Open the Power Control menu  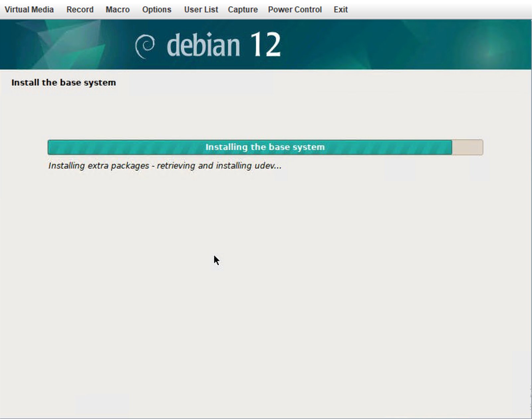click(295, 10)
